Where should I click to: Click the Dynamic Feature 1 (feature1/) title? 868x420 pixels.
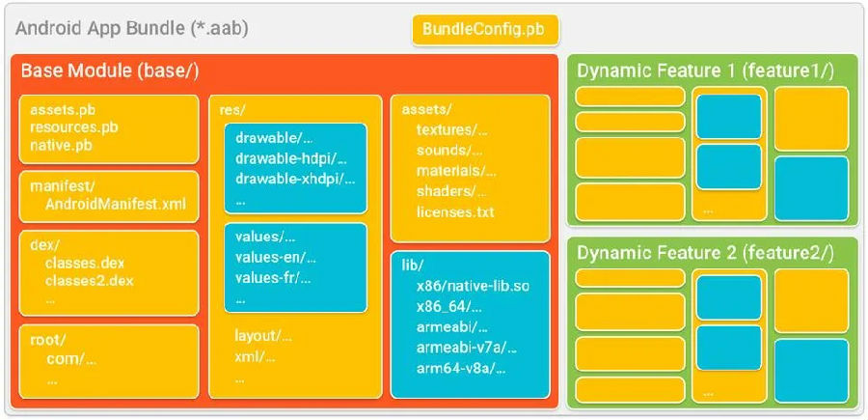[x=706, y=70]
